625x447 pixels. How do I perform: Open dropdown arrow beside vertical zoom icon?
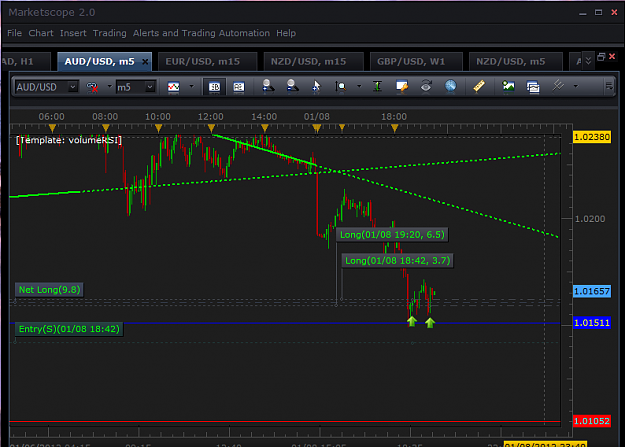tap(359, 86)
